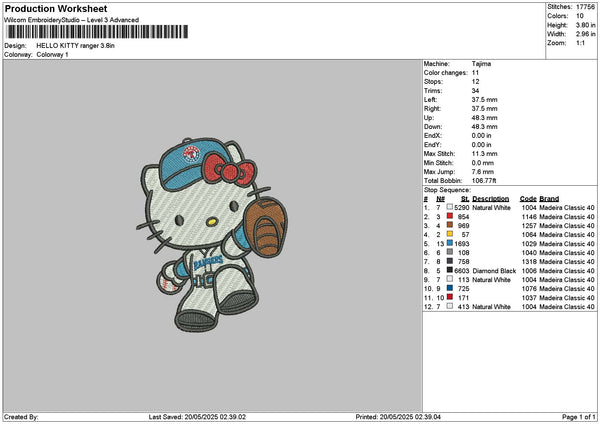600x424 pixels.
Task: Click the dark blue swatch for code 1076
Action: tap(450, 288)
